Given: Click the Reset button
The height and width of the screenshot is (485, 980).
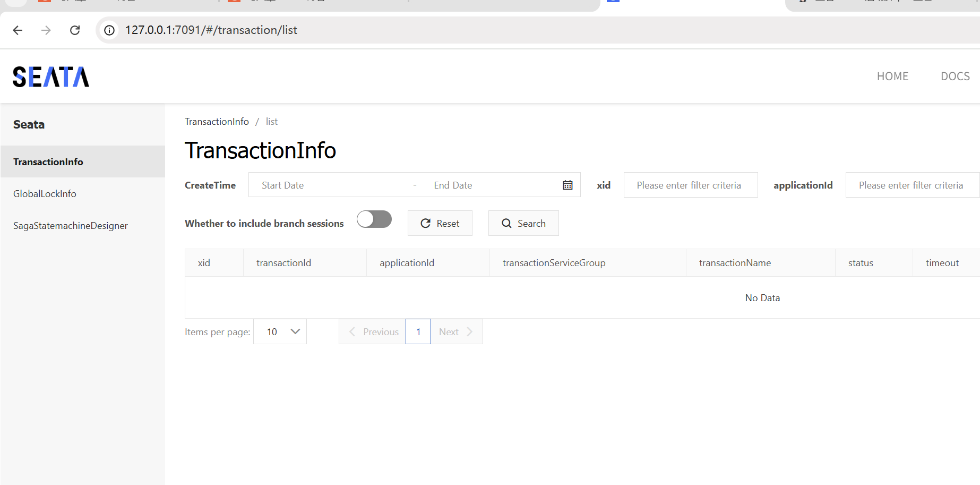Looking at the screenshot, I should click(440, 223).
